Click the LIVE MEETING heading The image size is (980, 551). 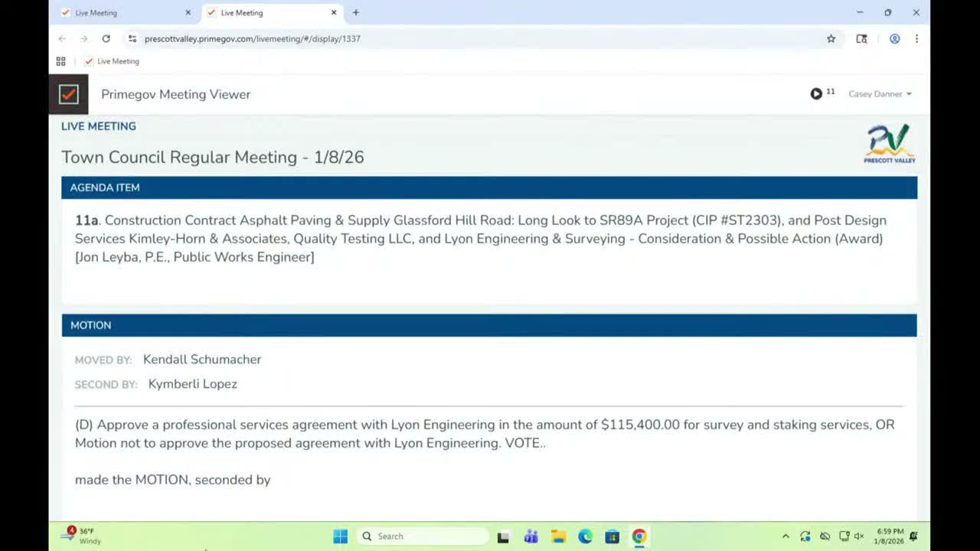pos(99,126)
